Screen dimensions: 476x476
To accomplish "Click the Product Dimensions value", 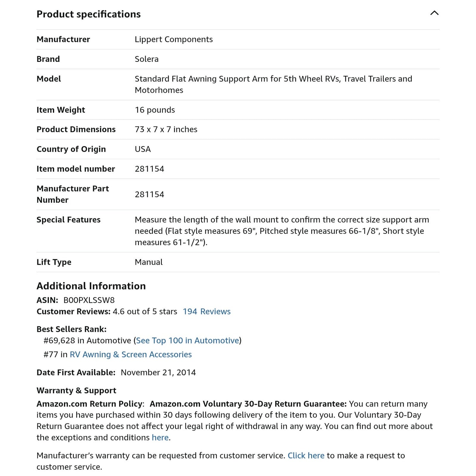I will point(166,129).
